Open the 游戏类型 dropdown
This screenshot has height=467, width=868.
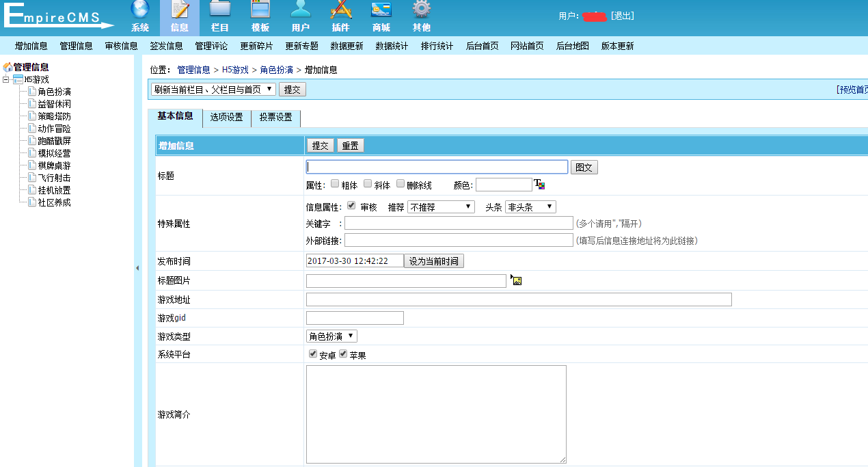coord(331,336)
